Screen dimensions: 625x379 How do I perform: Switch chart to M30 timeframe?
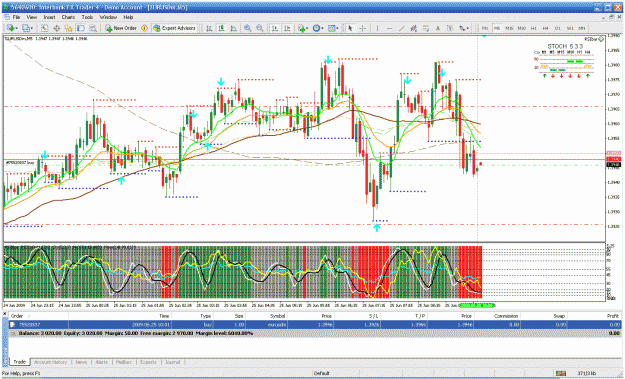(x=521, y=28)
